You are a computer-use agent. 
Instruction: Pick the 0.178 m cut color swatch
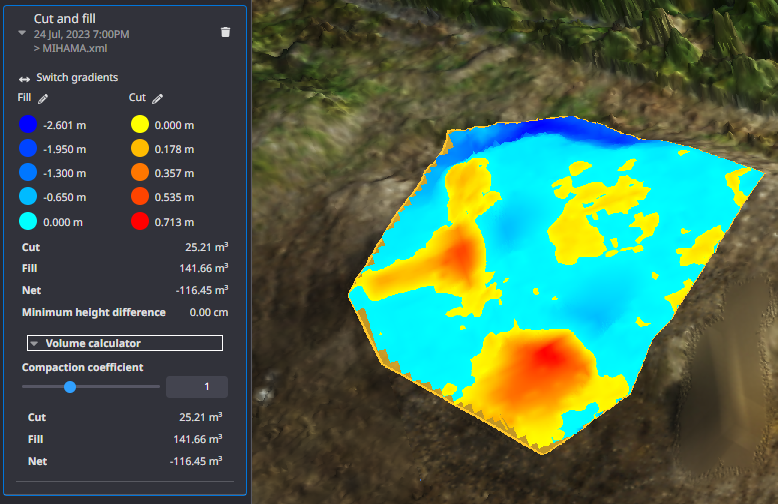point(140,148)
